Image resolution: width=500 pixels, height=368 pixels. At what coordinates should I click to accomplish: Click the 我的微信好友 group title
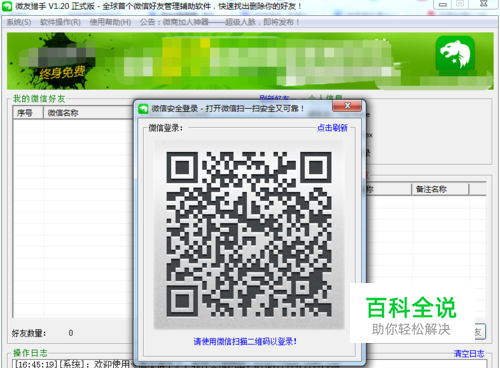39,99
